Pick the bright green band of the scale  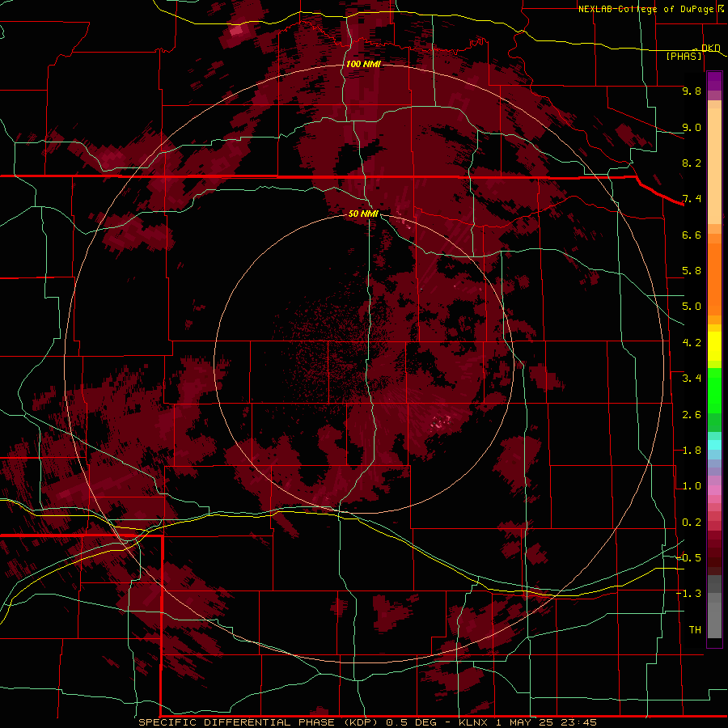(714, 390)
